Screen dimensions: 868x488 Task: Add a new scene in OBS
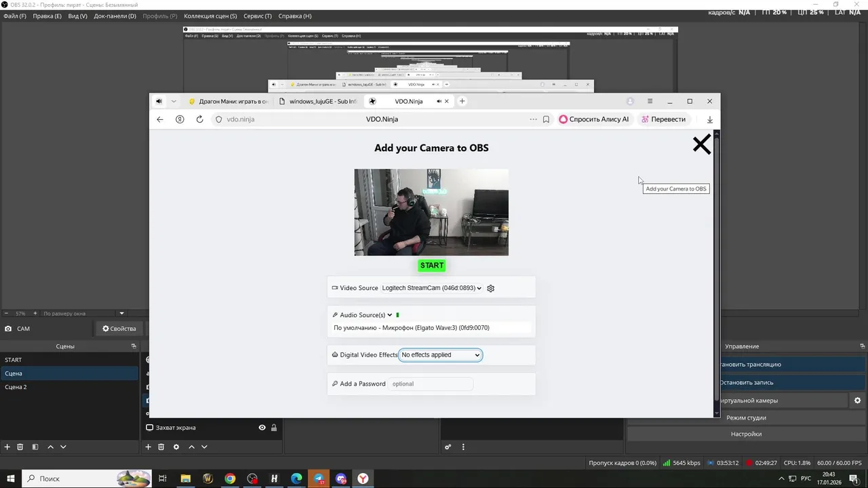tap(7, 447)
